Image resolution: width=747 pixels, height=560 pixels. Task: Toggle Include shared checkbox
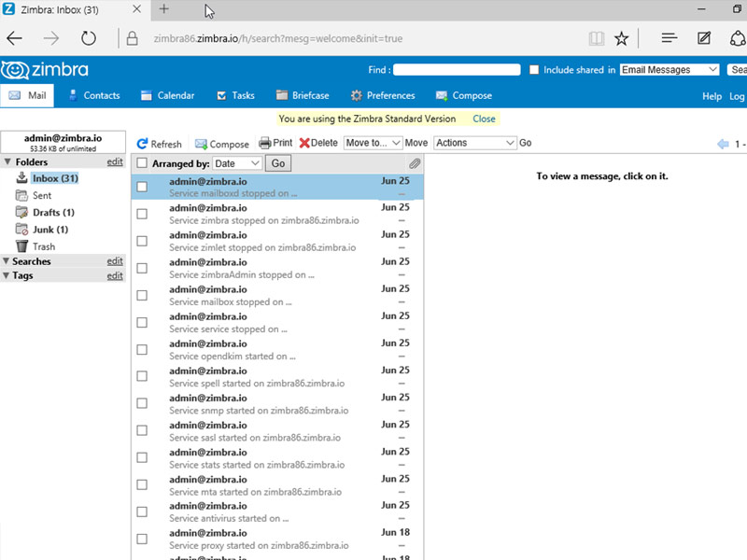[534, 70]
